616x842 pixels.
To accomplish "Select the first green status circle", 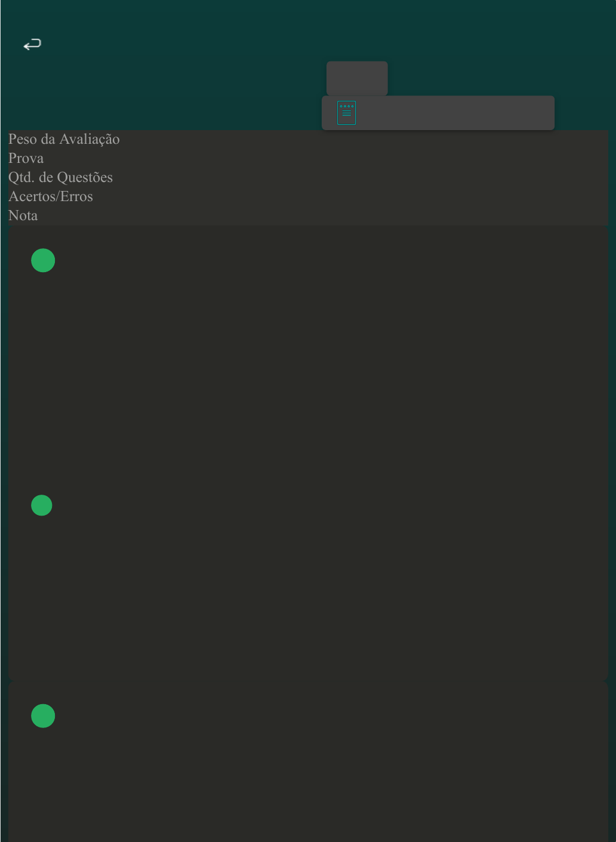I will coord(43,260).
